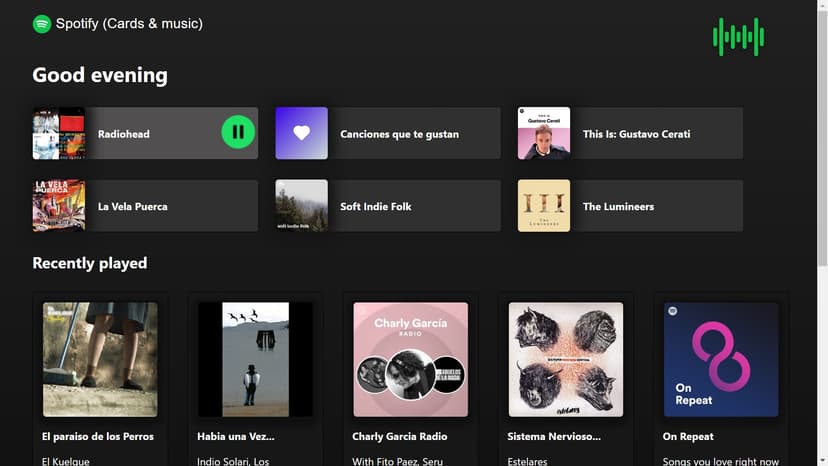828x466 pixels.
Task: Open Charly Garcia Radio cover art
Action: point(410,359)
